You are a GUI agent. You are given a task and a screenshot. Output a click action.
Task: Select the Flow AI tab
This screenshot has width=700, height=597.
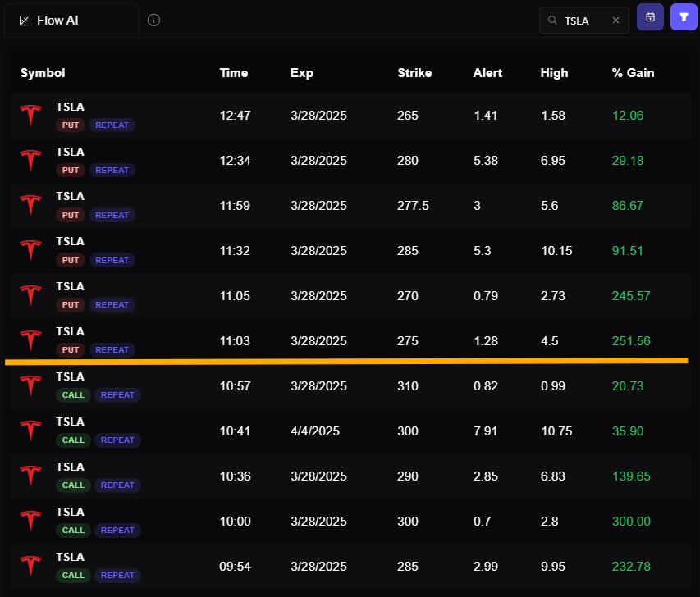[x=72, y=21]
